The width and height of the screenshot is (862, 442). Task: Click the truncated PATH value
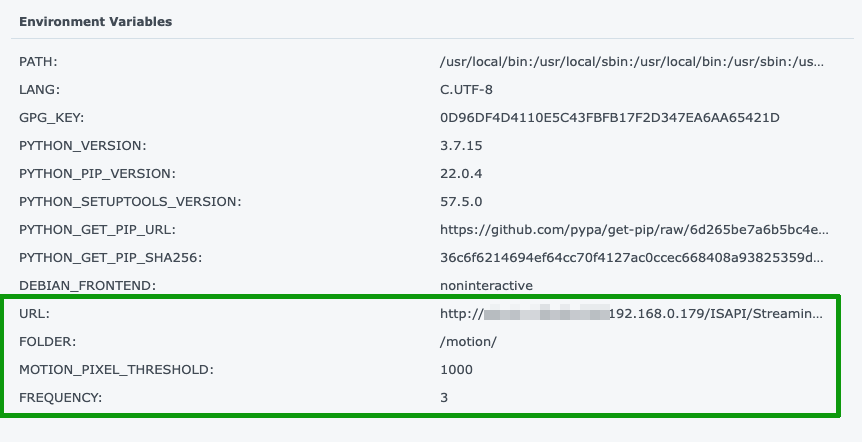click(632, 62)
